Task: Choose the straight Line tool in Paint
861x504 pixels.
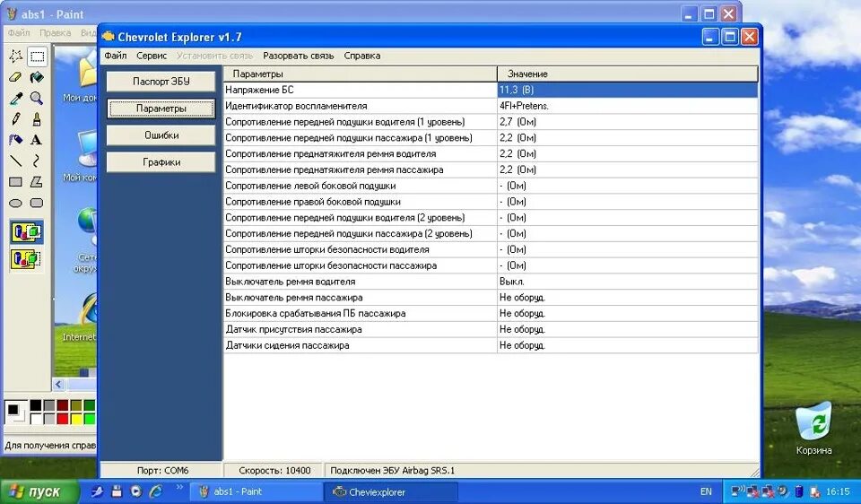Action: pyautogui.click(x=16, y=161)
